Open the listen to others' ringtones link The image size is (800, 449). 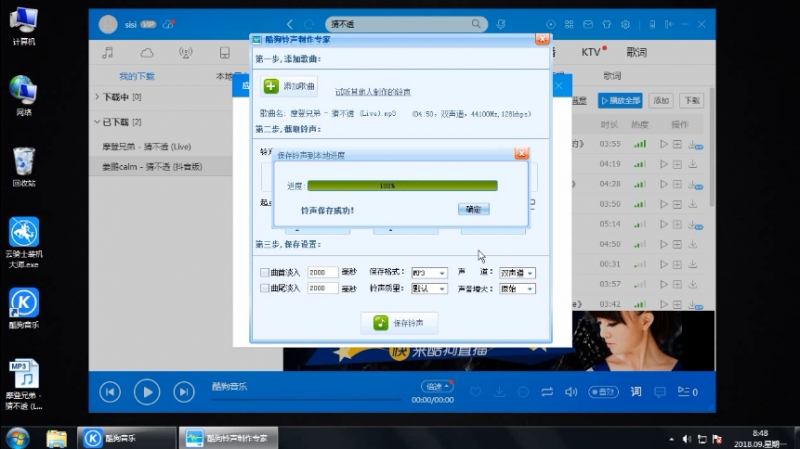373,92
